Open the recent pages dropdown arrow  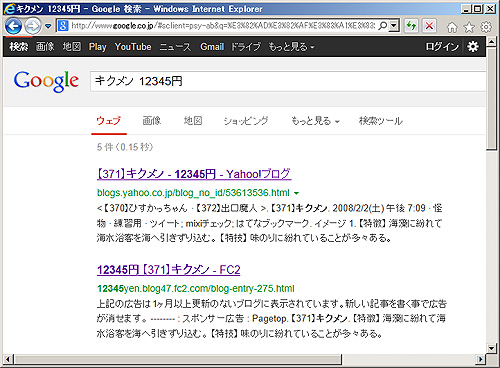pos(48,26)
